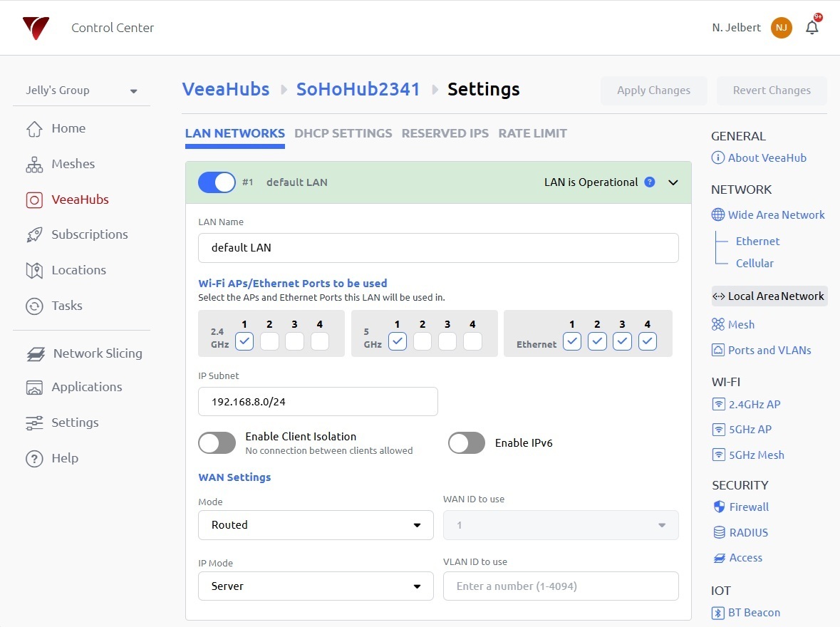The image size is (840, 627).
Task: Switch to RATE LIMIT tab
Action: pos(532,133)
